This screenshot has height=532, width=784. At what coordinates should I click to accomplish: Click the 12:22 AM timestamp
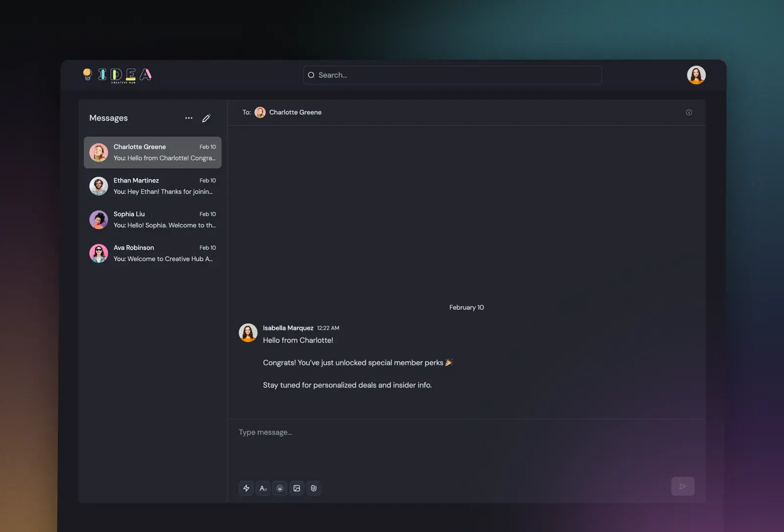328,328
